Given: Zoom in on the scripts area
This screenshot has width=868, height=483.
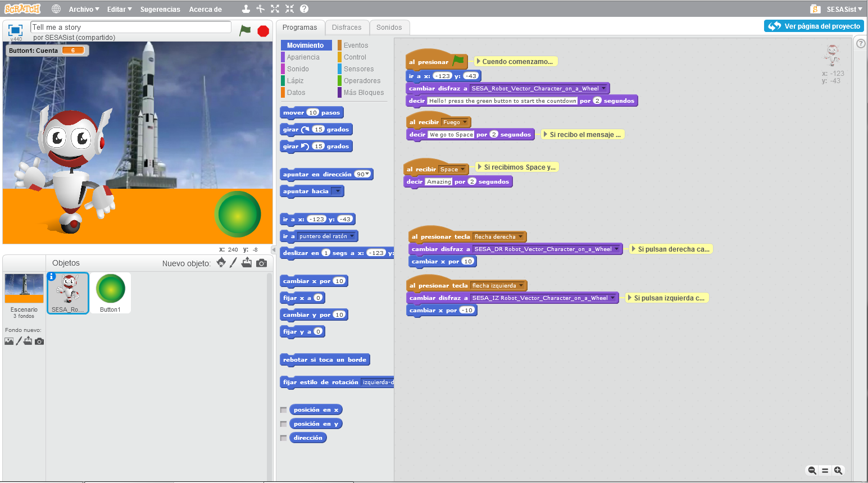Looking at the screenshot, I should [838, 471].
